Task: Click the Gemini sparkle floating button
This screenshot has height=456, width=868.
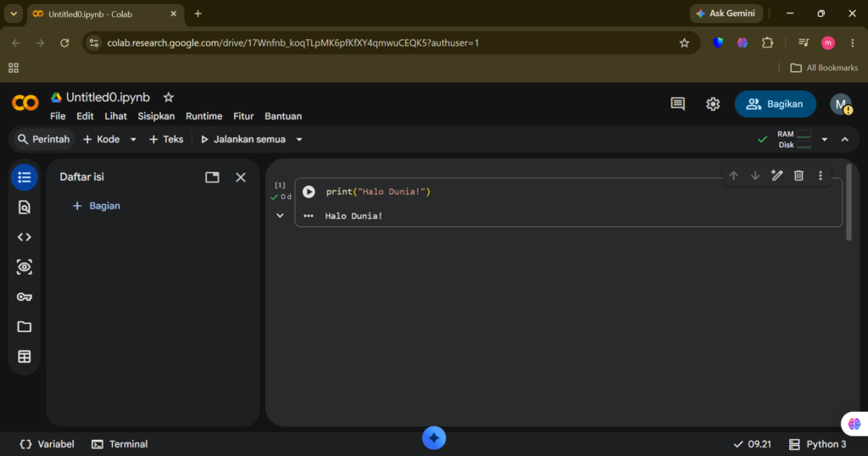Action: (x=434, y=438)
